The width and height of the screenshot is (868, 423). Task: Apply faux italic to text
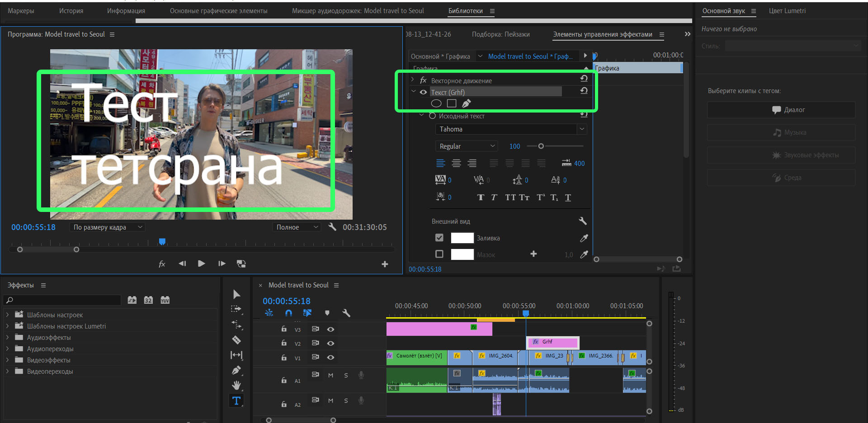click(x=494, y=197)
